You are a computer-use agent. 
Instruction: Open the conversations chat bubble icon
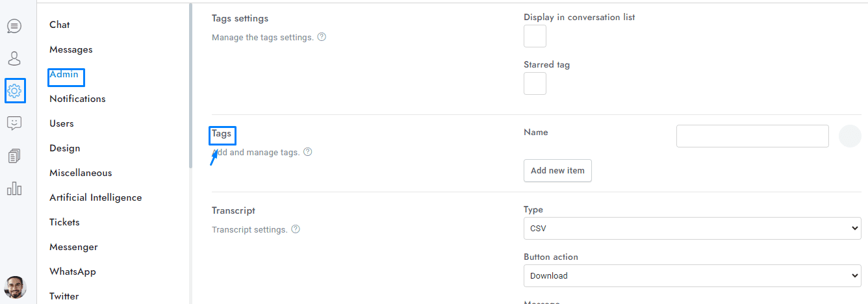click(14, 26)
